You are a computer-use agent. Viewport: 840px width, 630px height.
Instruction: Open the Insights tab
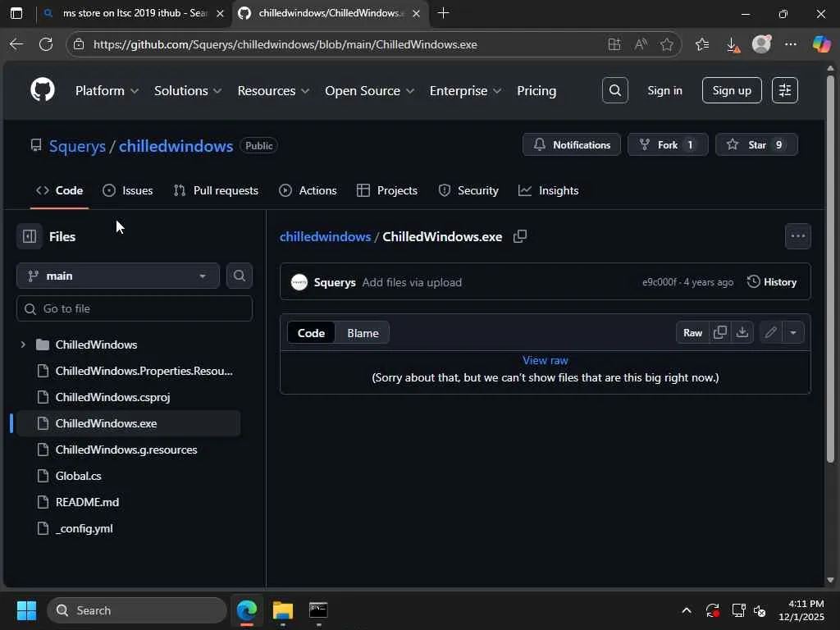pos(549,190)
